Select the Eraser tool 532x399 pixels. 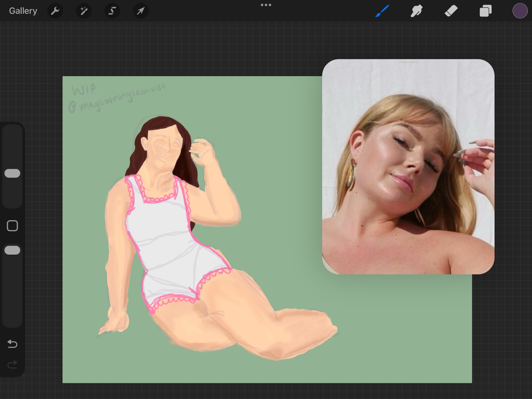point(451,11)
